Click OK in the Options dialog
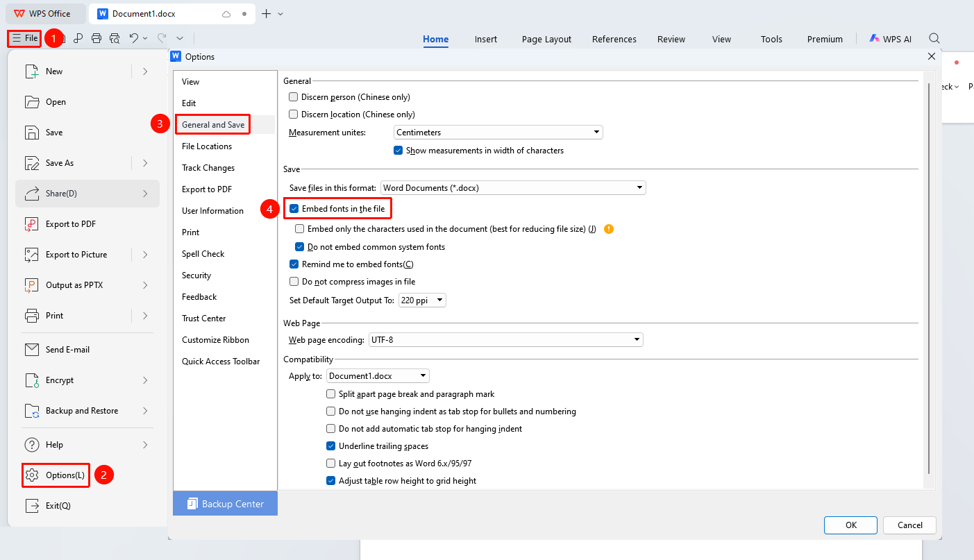This screenshot has height=560, width=974. 851,525
